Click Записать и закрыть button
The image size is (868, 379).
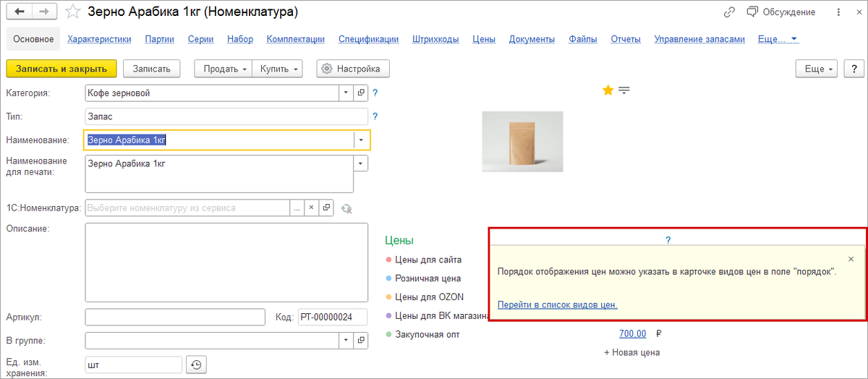(61, 69)
